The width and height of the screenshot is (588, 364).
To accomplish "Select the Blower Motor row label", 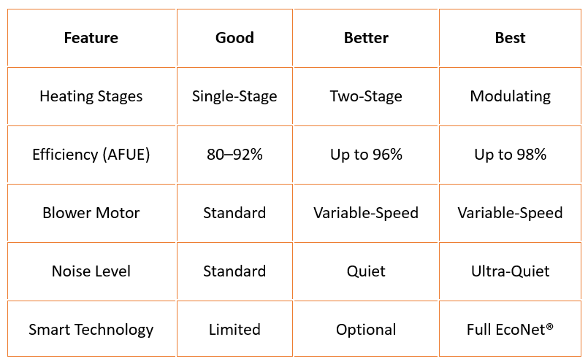I will click(x=91, y=213).
